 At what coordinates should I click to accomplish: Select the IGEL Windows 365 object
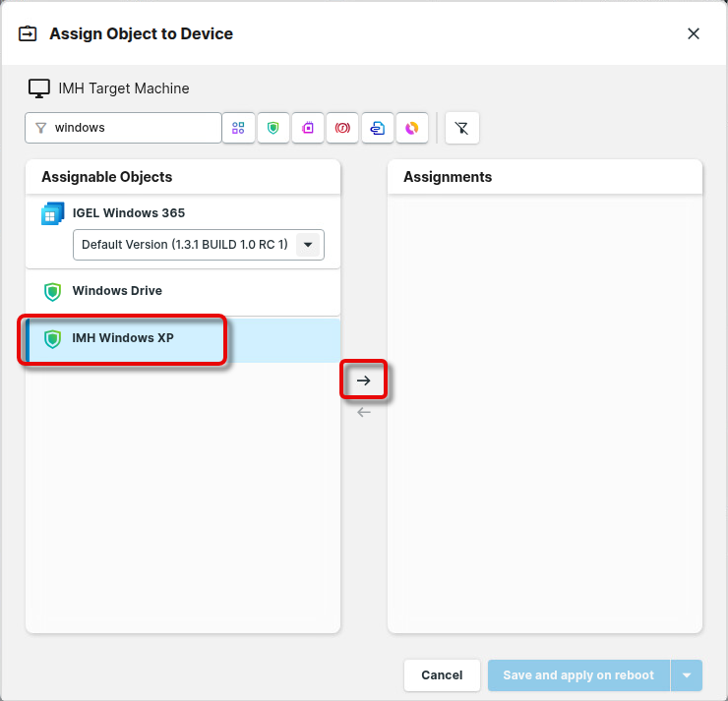click(x=128, y=213)
